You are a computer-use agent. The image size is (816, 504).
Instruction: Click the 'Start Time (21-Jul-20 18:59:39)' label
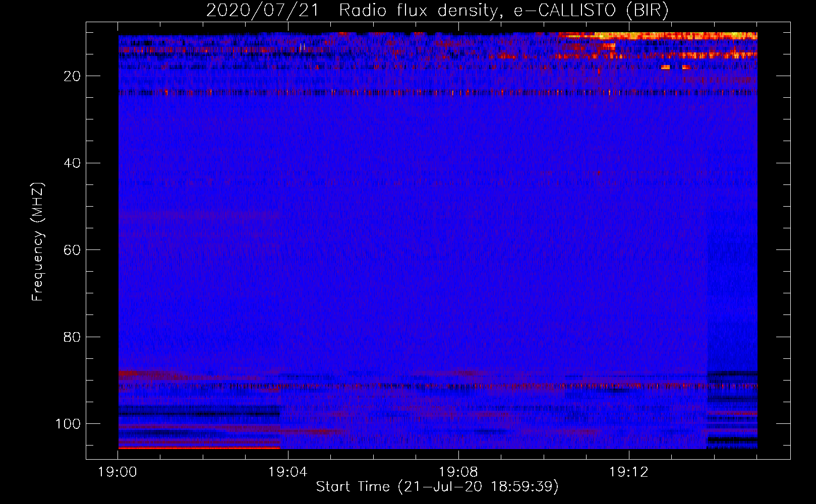coord(437,487)
